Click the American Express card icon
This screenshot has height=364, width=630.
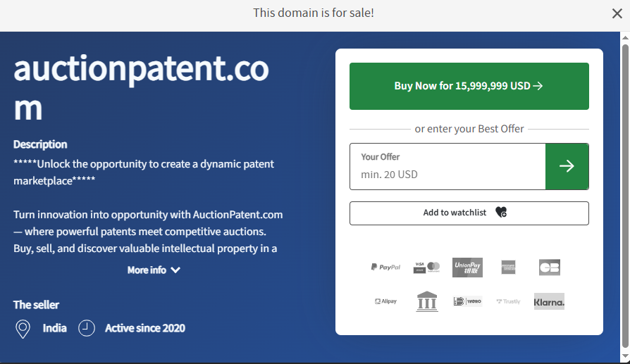click(x=508, y=268)
